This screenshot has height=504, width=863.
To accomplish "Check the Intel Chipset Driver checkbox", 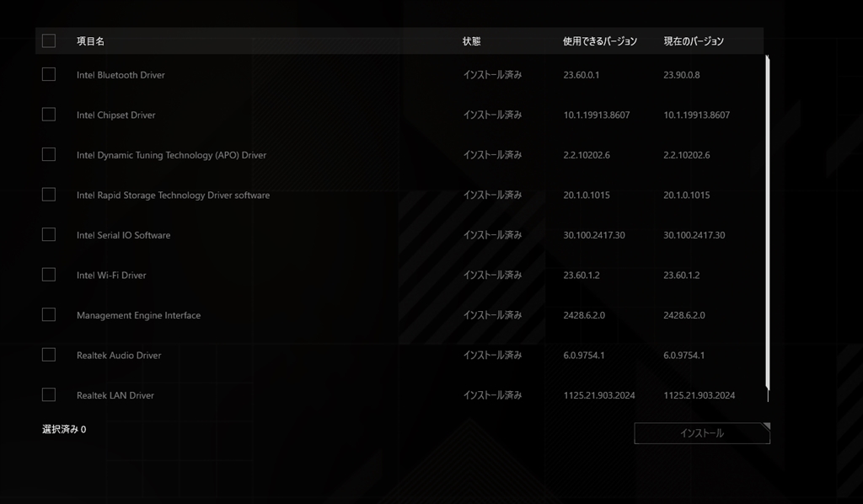I will point(48,115).
